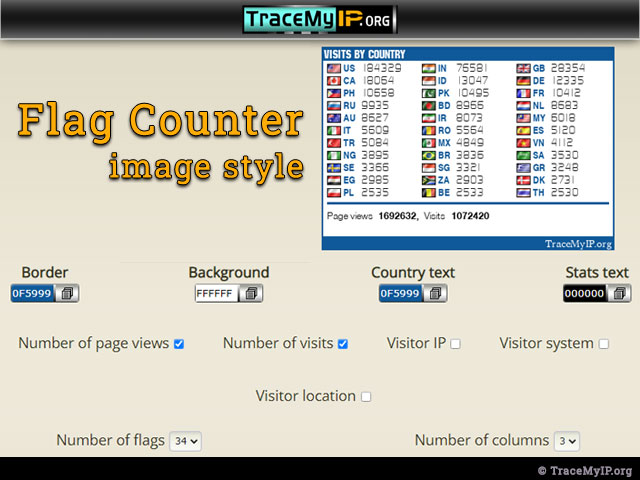Click the PL country code label
The height and width of the screenshot is (480, 640).
click(349, 193)
